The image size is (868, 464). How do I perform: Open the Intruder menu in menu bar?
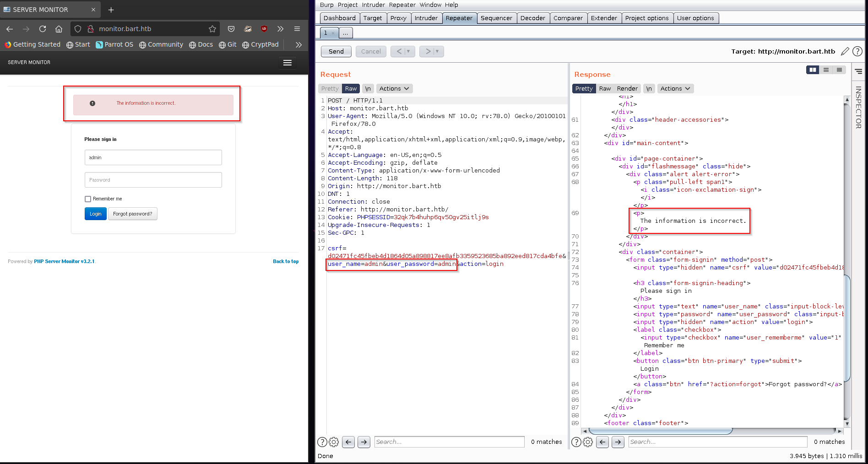click(x=373, y=5)
